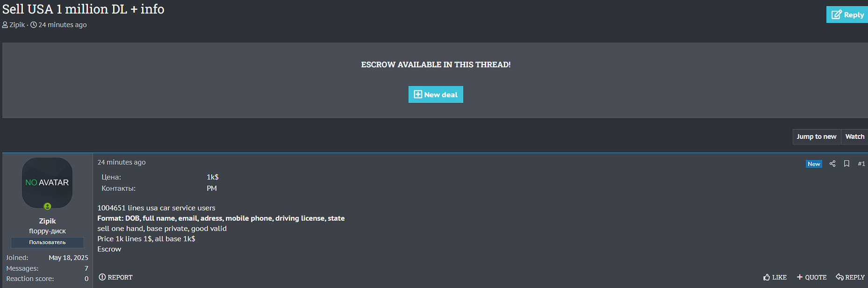Screen dimensions: 868x288
Task: Click the green online status icon on avatar
Action: click(x=47, y=206)
